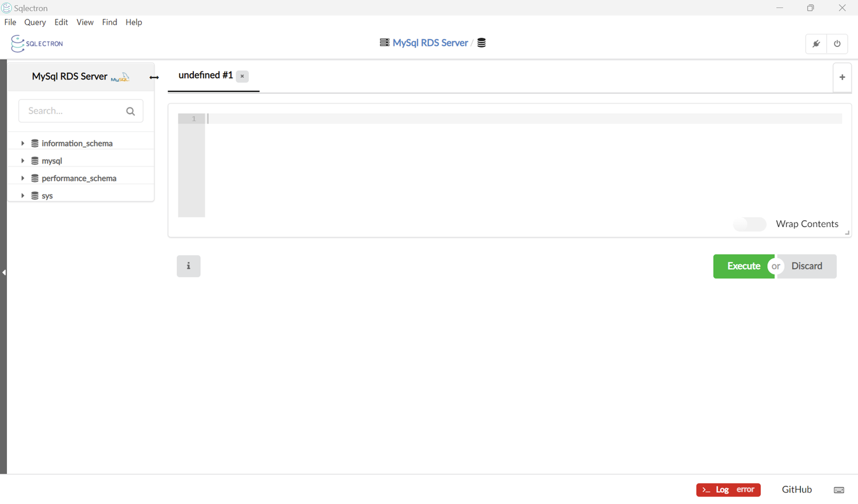
Task: Click the plug reconnect icon button
Action: (x=816, y=44)
